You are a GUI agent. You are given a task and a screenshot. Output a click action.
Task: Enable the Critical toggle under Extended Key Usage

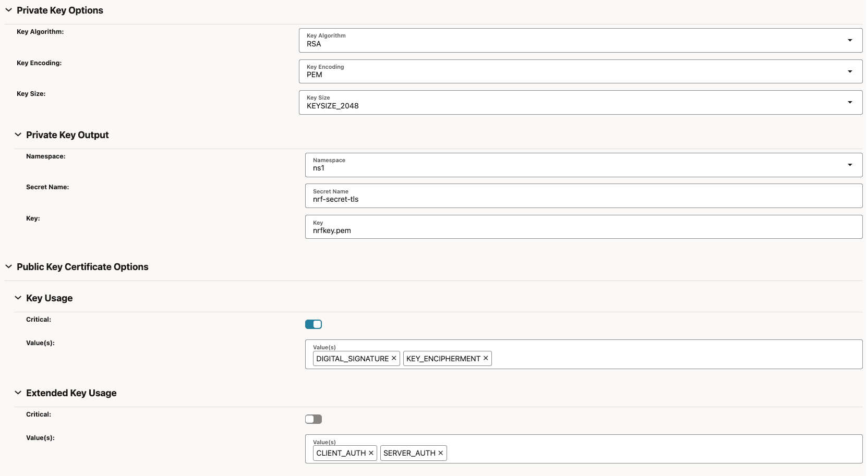click(314, 419)
